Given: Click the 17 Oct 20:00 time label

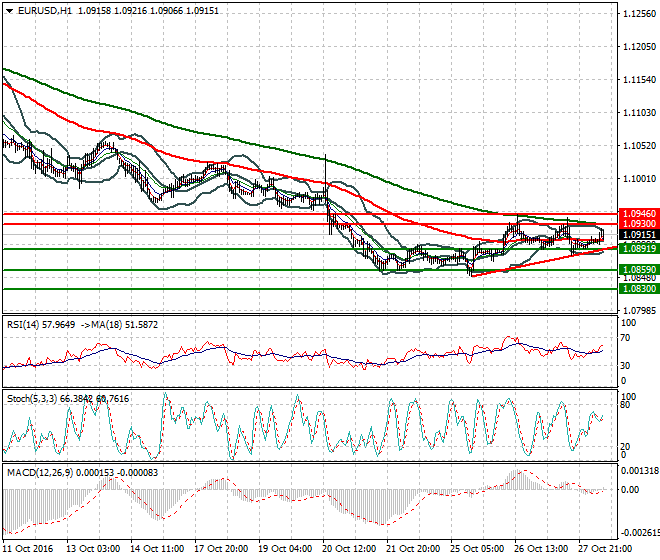Looking at the screenshot, I should pyautogui.click(x=221, y=549).
